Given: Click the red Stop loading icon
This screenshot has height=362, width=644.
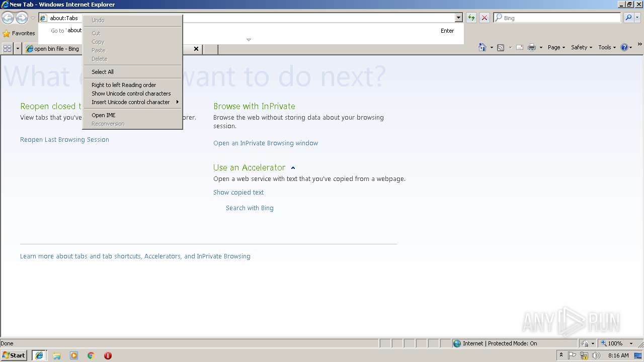Looking at the screenshot, I should coord(485,18).
